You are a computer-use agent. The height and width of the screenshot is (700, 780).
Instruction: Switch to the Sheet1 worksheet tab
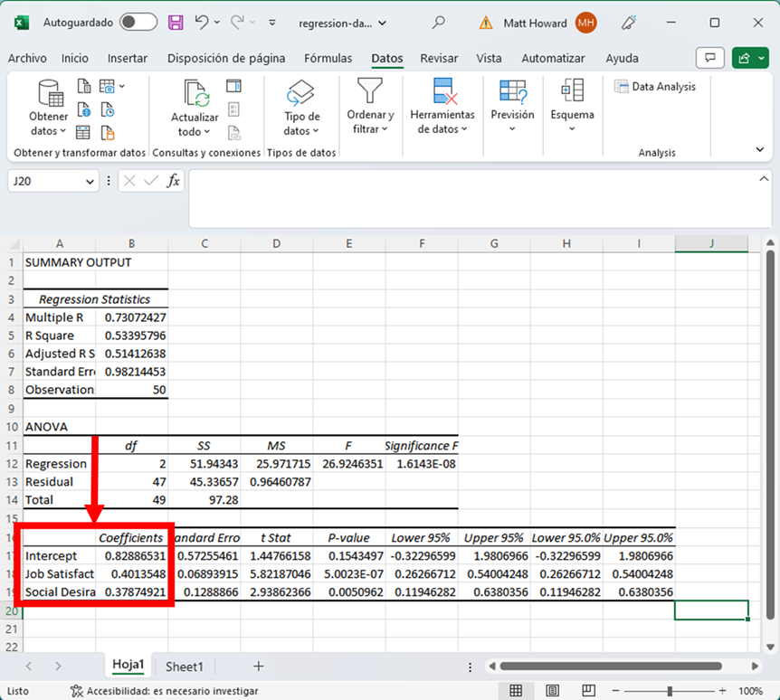[x=184, y=667]
